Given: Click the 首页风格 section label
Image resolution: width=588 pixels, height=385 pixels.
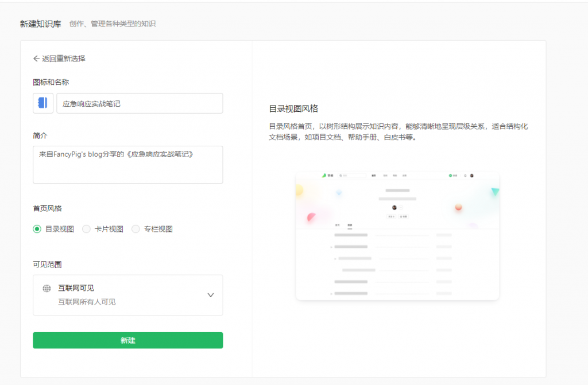Looking at the screenshot, I should (47, 208).
